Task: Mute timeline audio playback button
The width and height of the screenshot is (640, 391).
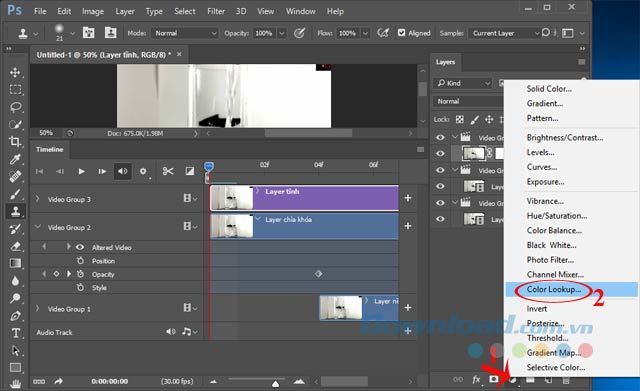Action: [x=122, y=171]
